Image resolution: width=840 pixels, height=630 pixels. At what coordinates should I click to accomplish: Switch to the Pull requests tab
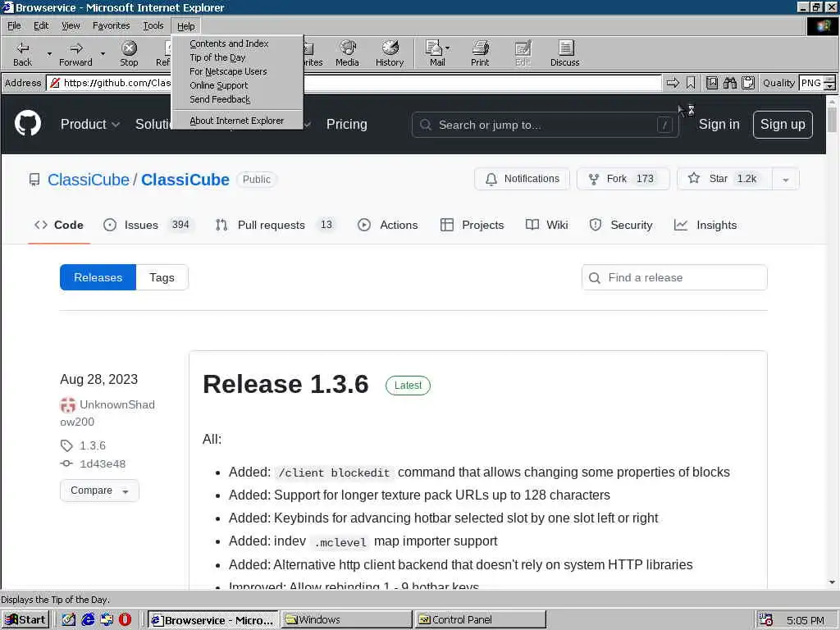[x=274, y=225]
